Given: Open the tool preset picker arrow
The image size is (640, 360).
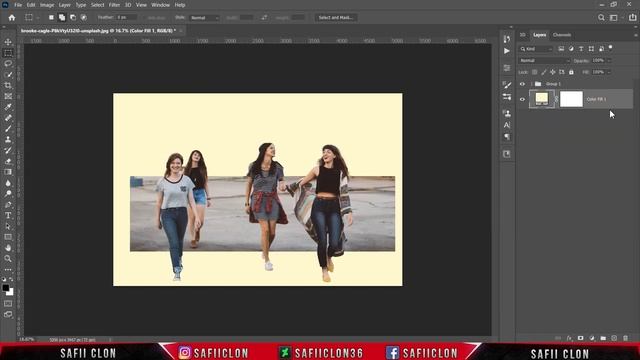Looking at the screenshot, I should [x=38, y=18].
